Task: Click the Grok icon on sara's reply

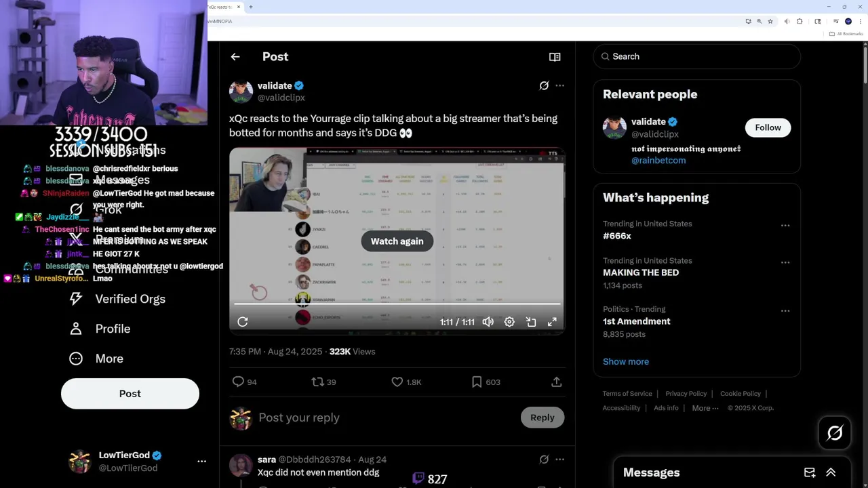Action: tap(544, 460)
